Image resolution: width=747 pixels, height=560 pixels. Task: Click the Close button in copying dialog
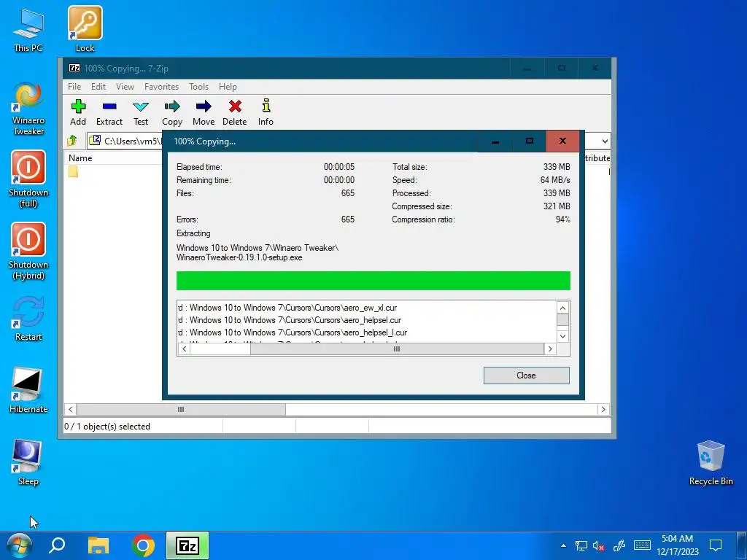(527, 376)
